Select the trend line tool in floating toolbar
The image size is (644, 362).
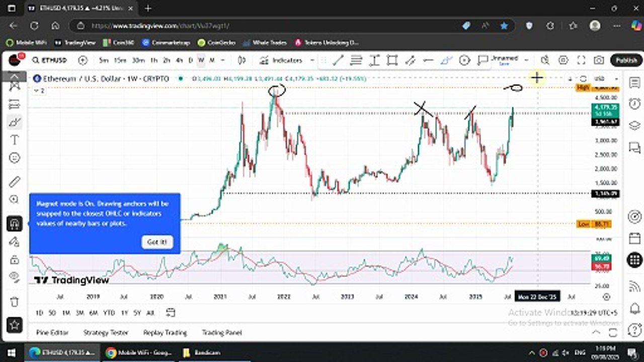tap(338, 60)
